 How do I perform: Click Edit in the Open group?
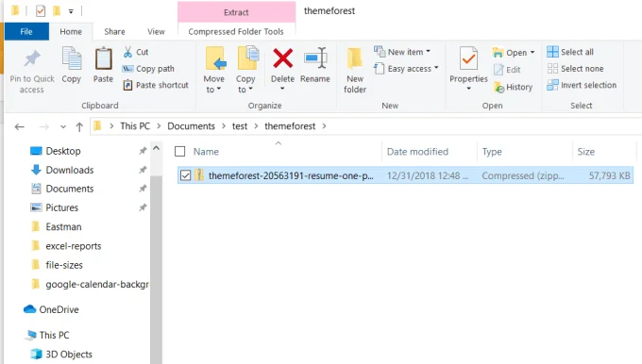tap(507, 70)
